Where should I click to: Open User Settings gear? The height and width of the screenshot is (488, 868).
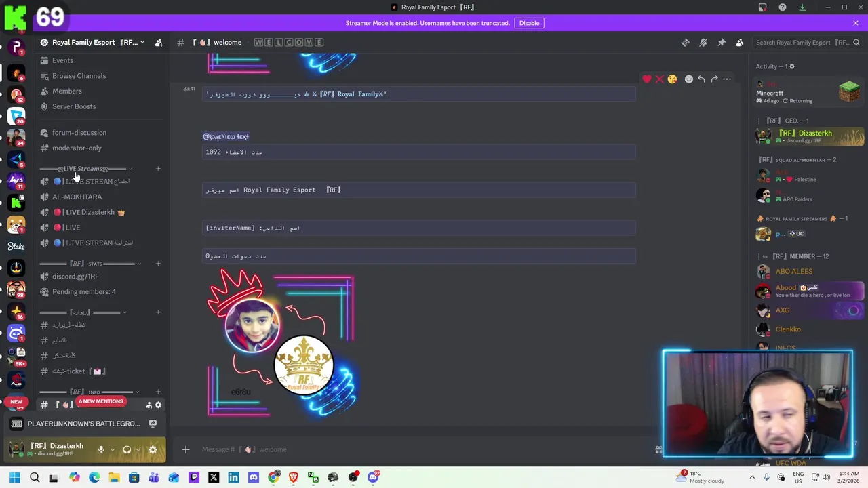click(153, 449)
